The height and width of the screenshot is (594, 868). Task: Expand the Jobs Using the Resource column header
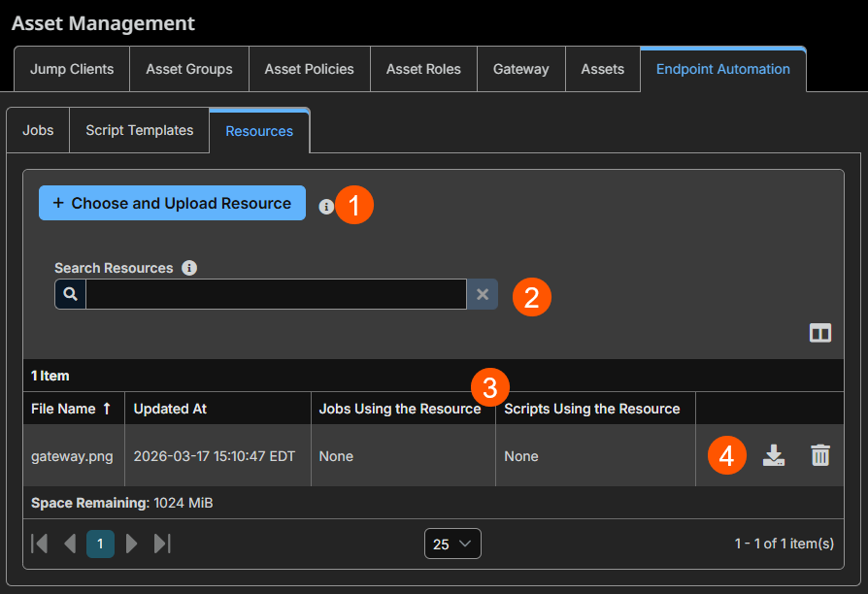402,408
